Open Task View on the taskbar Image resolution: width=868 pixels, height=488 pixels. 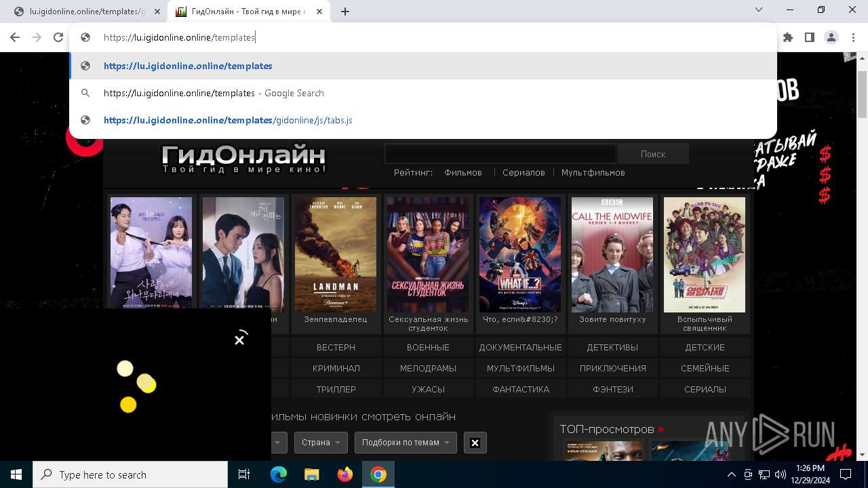point(244,474)
